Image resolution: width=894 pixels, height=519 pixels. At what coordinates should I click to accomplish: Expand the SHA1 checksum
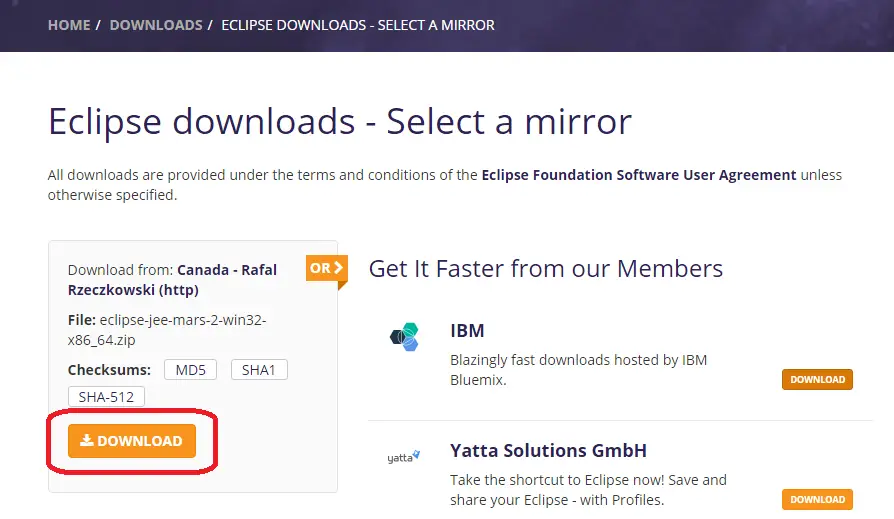tap(259, 370)
